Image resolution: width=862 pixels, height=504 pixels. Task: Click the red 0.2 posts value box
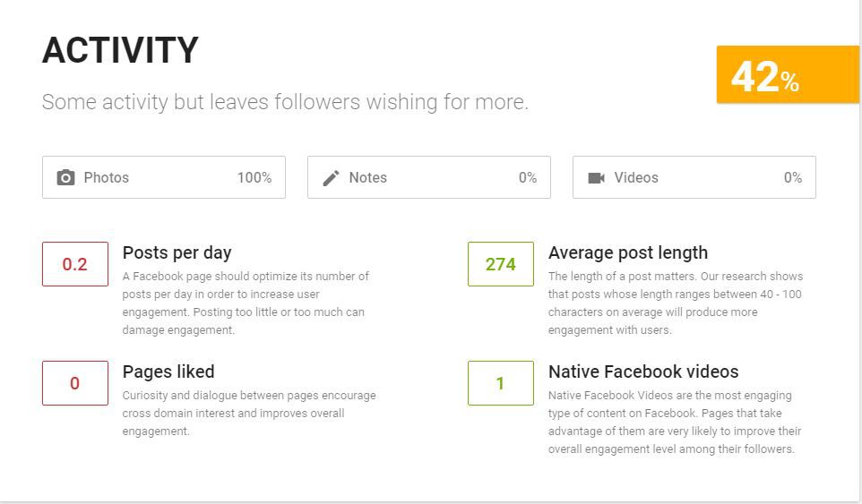[75, 264]
